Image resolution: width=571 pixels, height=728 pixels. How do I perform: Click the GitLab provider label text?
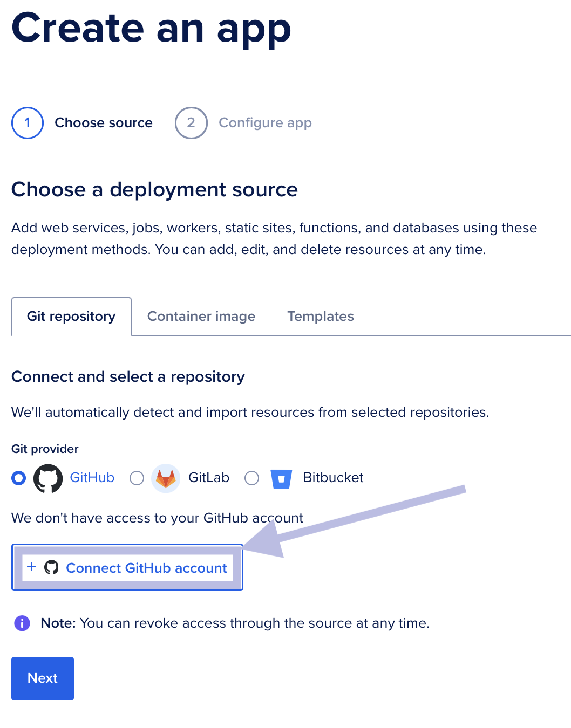pos(209,478)
